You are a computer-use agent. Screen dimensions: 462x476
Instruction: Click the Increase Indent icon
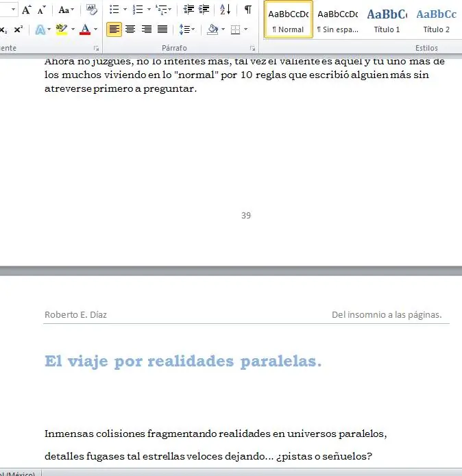(x=204, y=10)
